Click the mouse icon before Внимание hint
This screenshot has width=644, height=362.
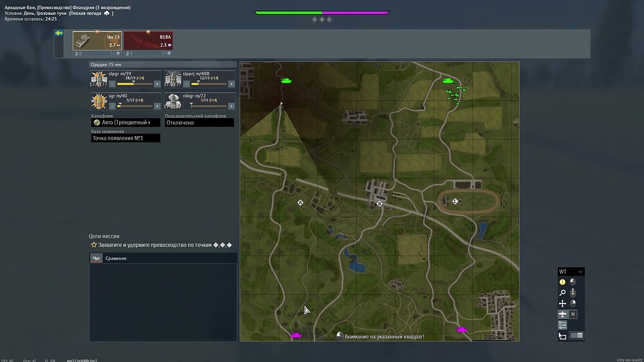pos(339,336)
